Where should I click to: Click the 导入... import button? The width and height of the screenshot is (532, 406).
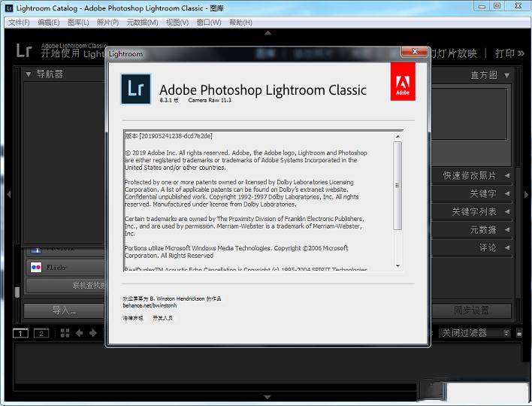pyautogui.click(x=64, y=311)
